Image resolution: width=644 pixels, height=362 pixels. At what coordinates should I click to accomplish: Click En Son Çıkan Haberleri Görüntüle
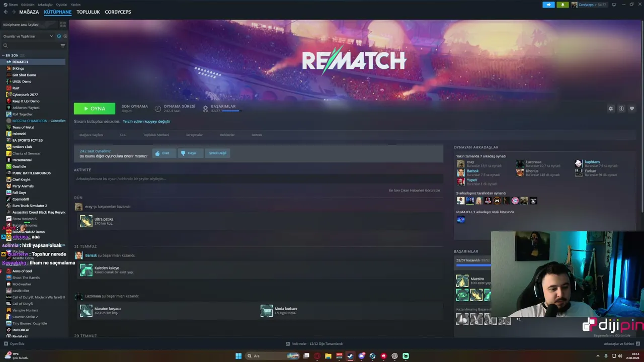click(415, 191)
